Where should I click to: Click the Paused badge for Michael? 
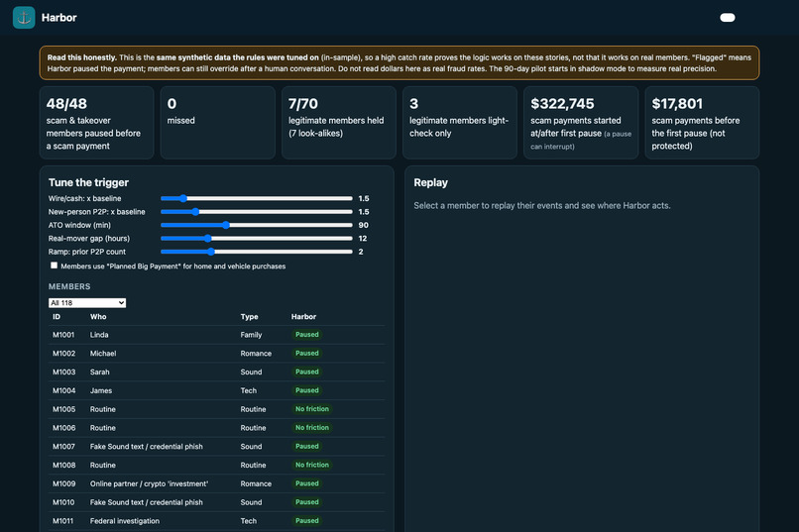[x=306, y=354]
